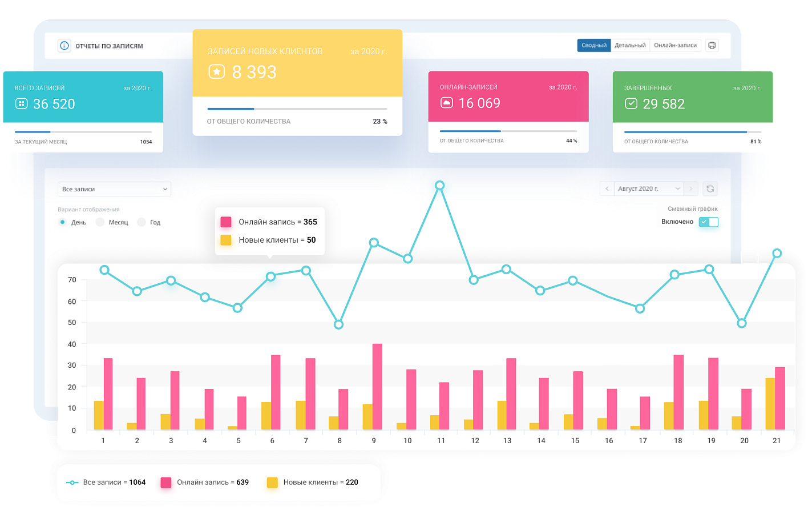Click the 44 % progress bar on Онлайн-записей card
This screenshot has height=514, width=812.
point(508,131)
